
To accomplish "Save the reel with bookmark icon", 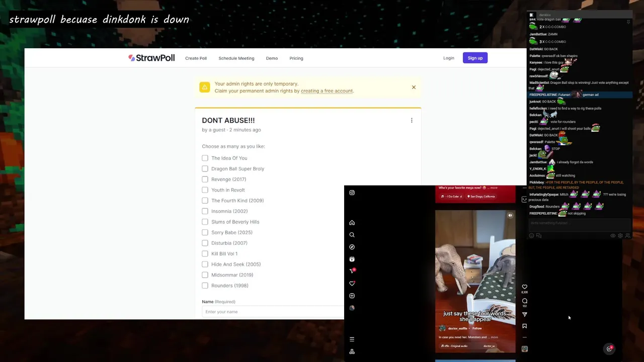I will click(525, 326).
